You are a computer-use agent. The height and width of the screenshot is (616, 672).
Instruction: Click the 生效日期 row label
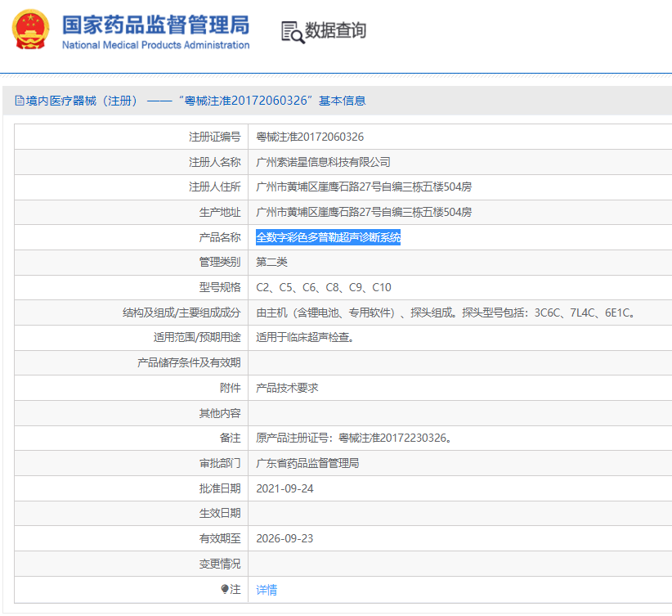[x=220, y=514]
